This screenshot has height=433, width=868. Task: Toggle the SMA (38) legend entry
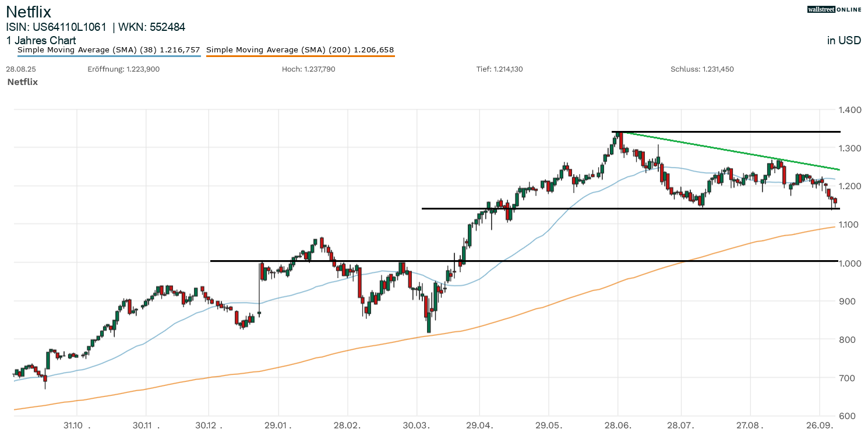[109, 50]
